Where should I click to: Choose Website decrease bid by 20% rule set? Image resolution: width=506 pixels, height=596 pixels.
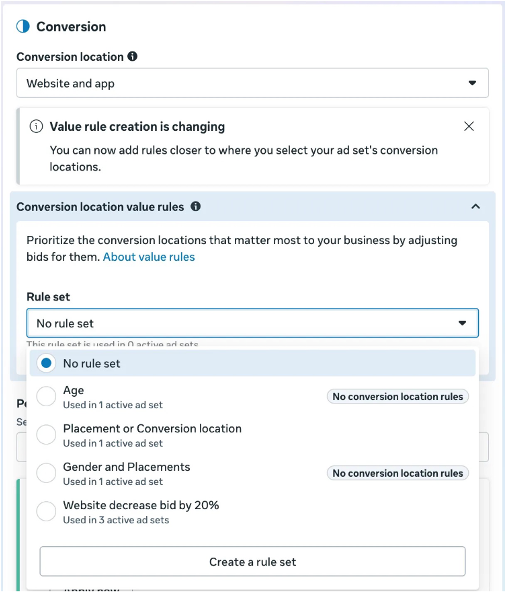tap(46, 512)
